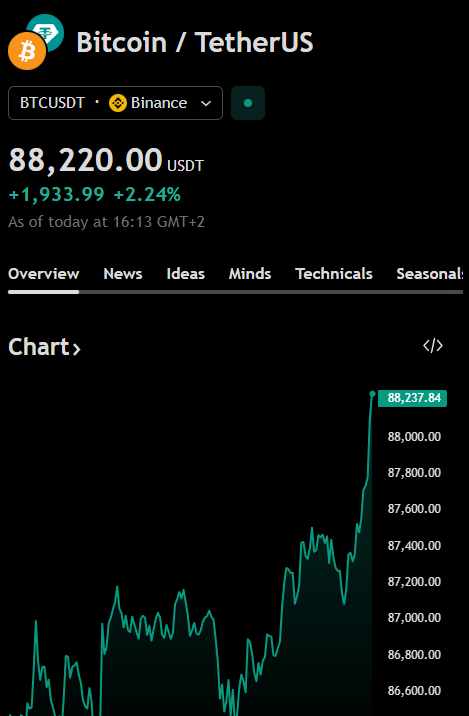Open the News tab

(123, 274)
